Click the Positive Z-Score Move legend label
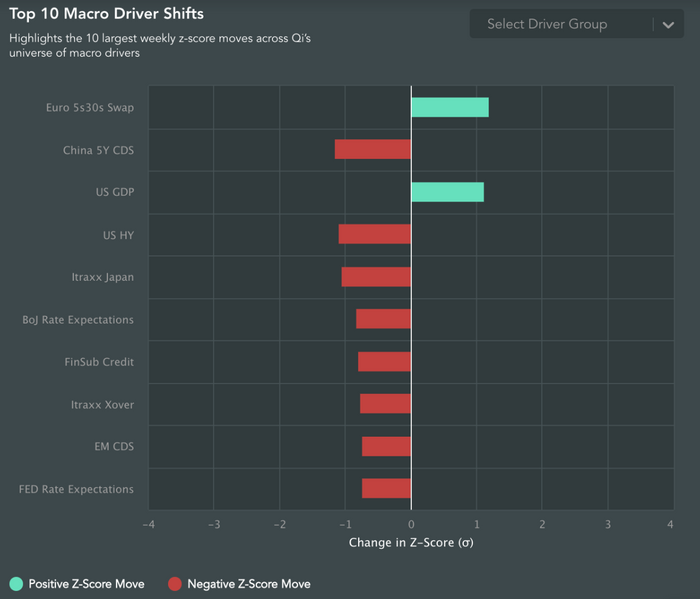The width and height of the screenshot is (700, 599). (87, 584)
